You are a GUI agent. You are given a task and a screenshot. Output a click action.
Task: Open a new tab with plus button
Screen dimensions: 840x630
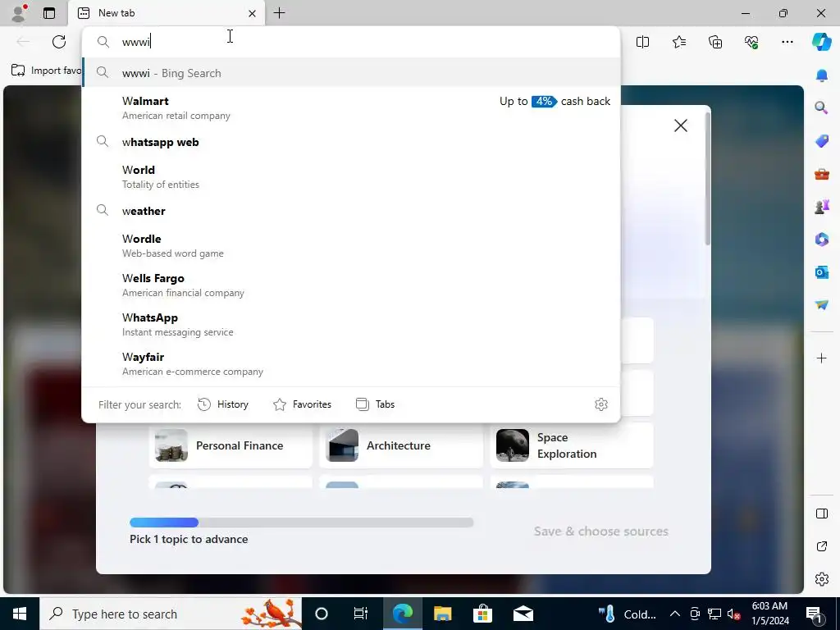coord(279,13)
